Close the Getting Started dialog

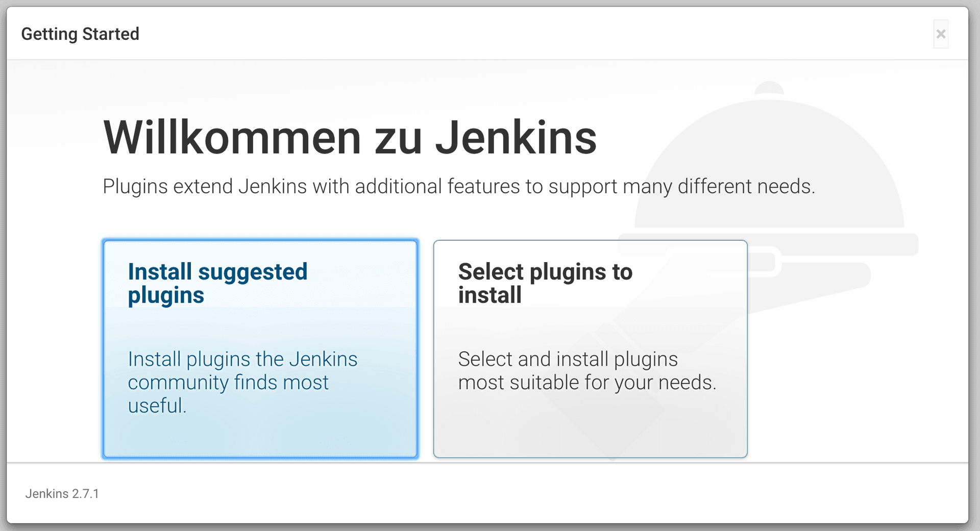tap(941, 34)
